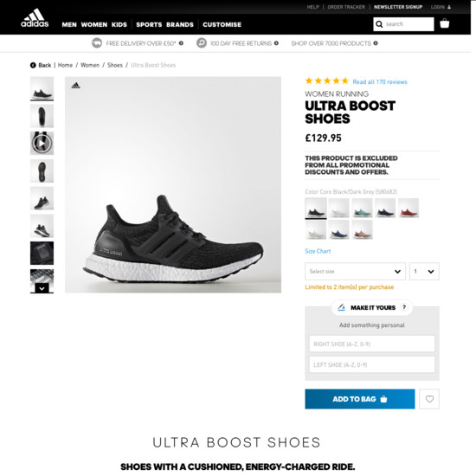
Task: Click the adidas logo in the header
Action: [x=35, y=18]
